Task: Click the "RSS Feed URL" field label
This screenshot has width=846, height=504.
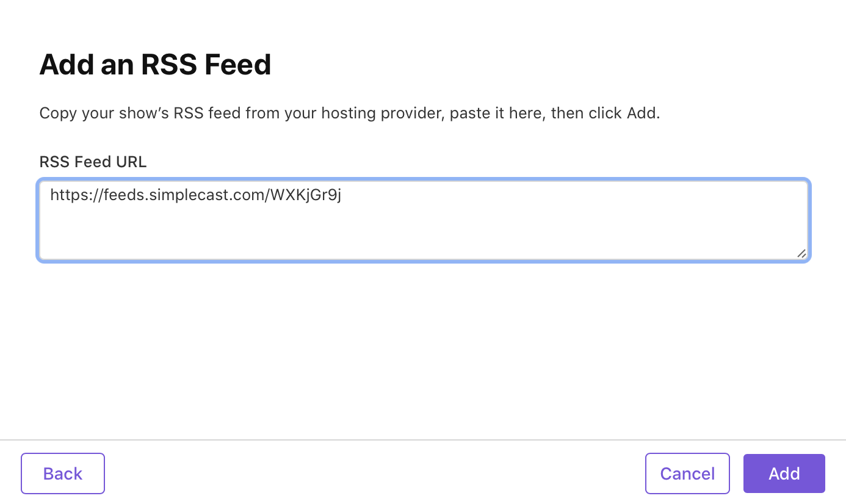Action: (93, 162)
